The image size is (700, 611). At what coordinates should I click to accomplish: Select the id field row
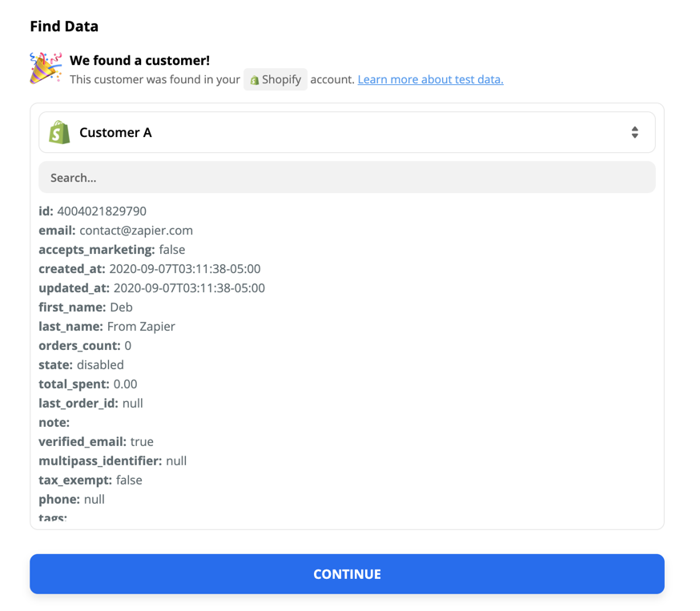pos(92,211)
